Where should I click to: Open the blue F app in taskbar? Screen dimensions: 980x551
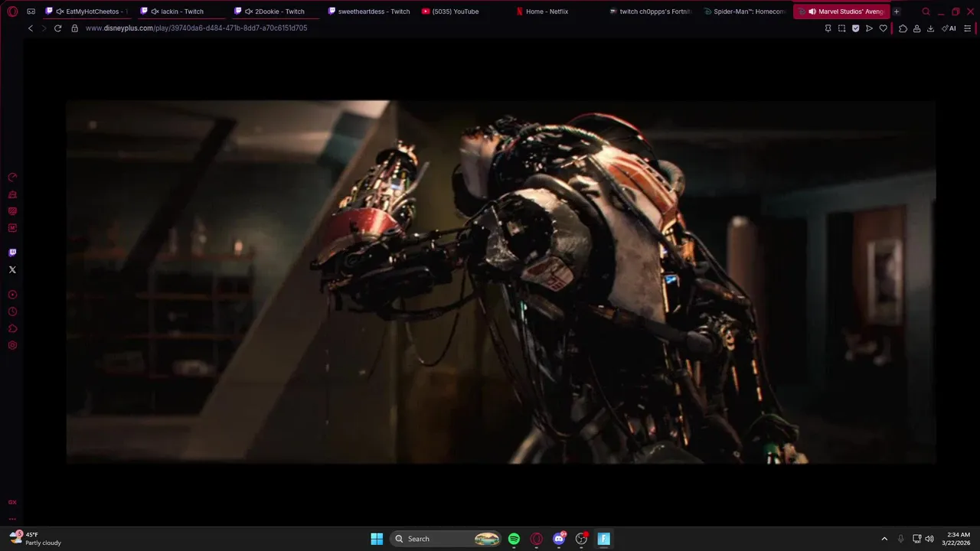pos(604,539)
